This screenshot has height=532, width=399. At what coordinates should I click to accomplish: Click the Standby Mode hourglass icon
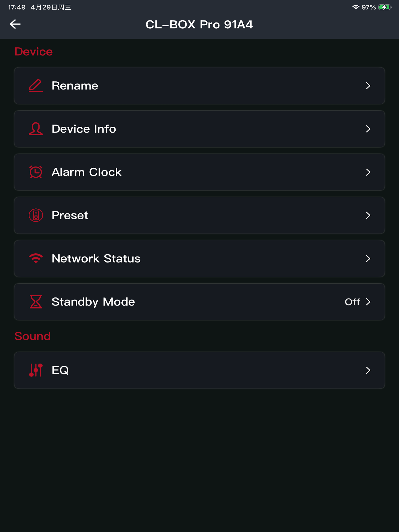[36, 302]
